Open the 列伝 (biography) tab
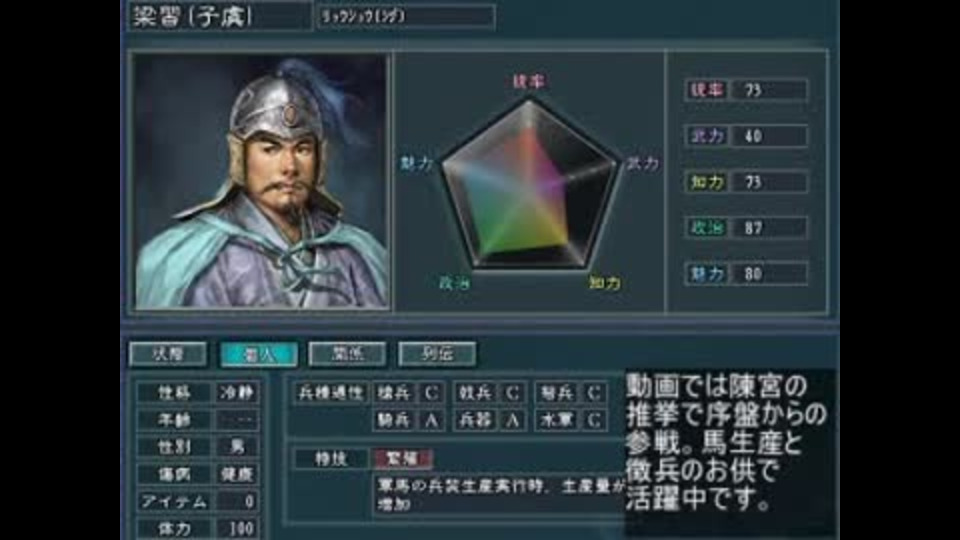This screenshot has width=960, height=540. 437,354
